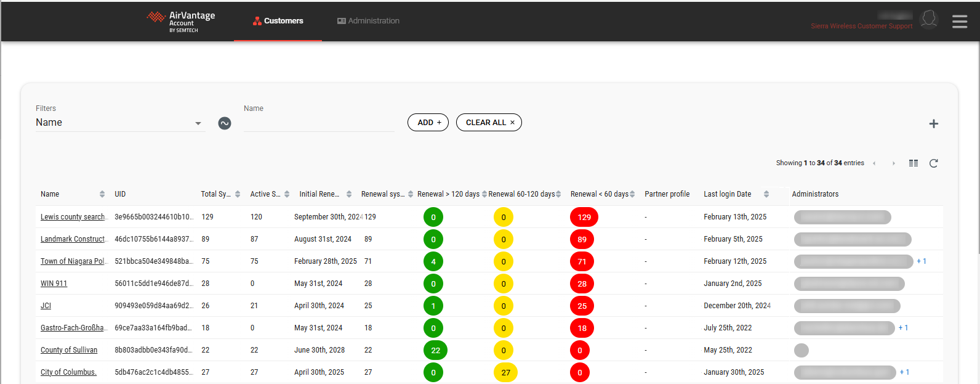The height and width of the screenshot is (384, 980).
Task: Sort by Last login Date column
Action: [766, 194]
